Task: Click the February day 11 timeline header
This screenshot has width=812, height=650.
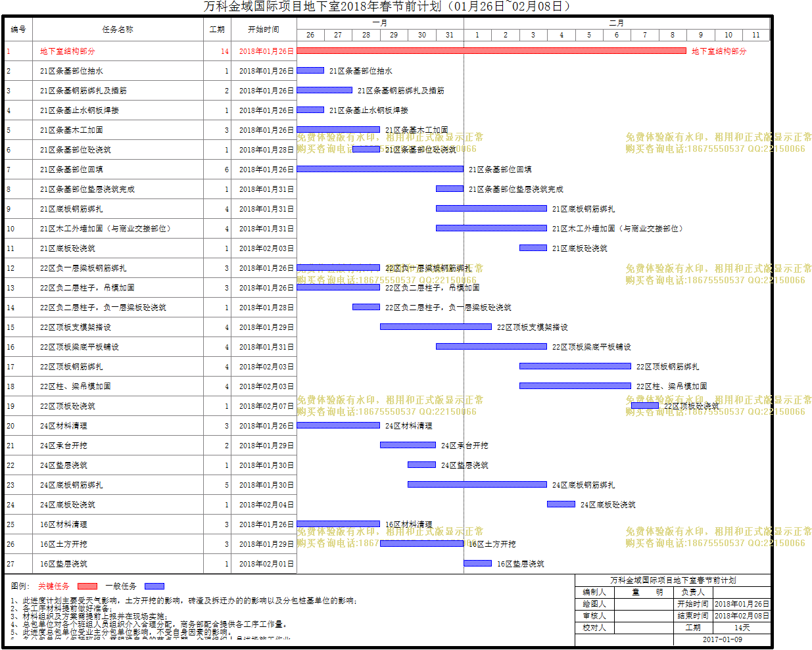Action: (x=756, y=35)
